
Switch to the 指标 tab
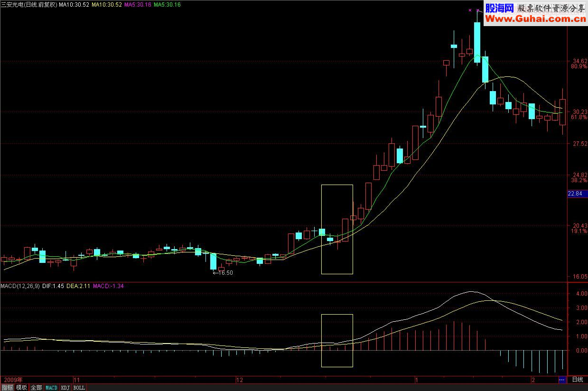click(x=7, y=388)
